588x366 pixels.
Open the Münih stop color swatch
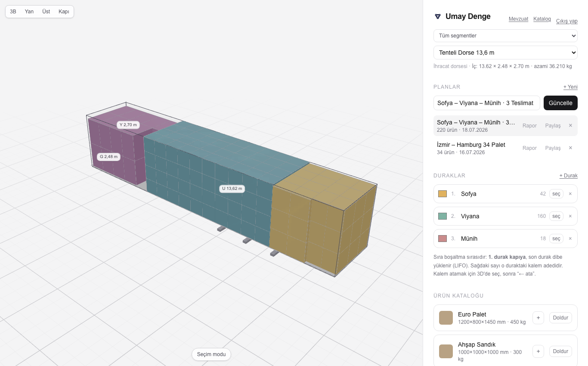(443, 239)
